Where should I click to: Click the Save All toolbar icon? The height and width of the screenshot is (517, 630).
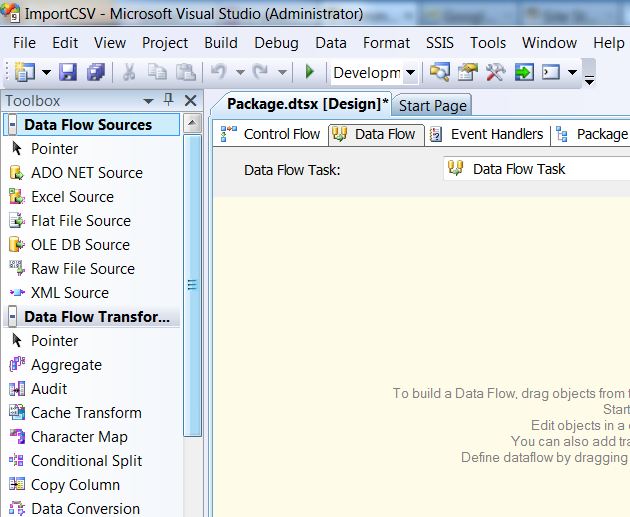96,72
